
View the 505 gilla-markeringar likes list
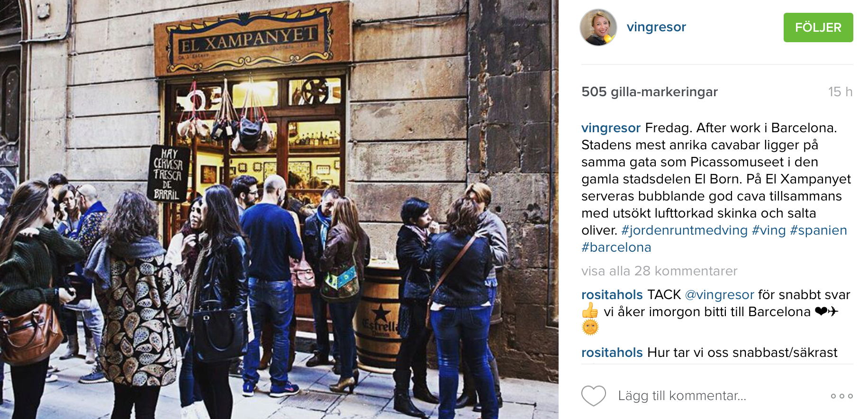tap(650, 92)
